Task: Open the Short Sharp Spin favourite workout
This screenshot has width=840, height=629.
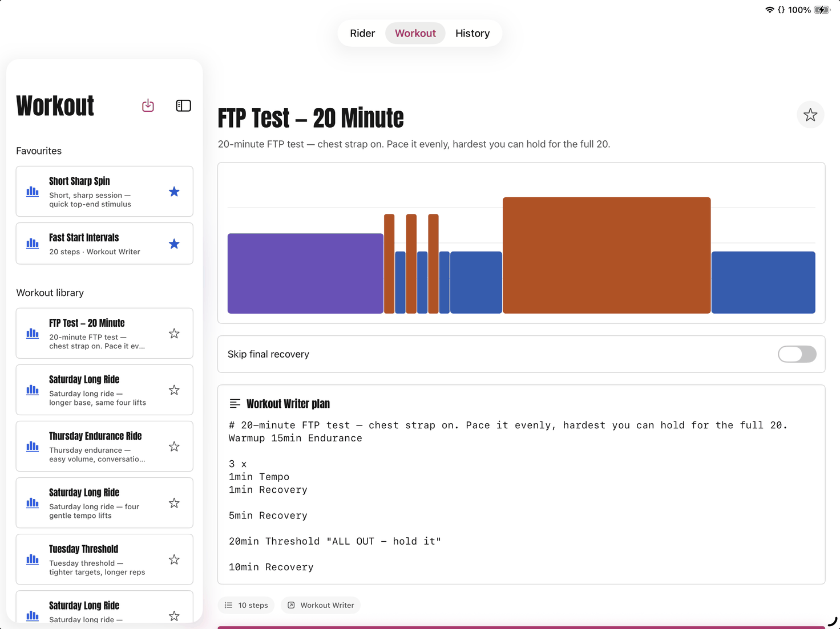Action: coord(104,192)
